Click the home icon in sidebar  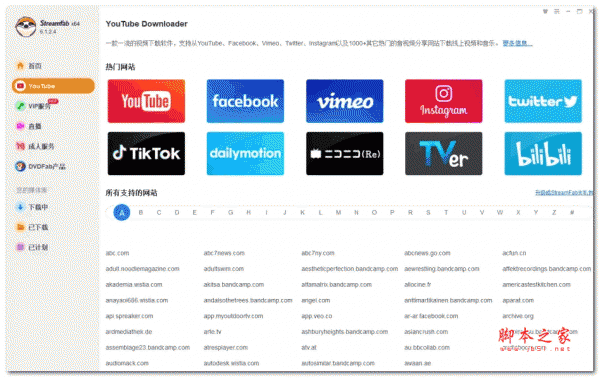point(20,66)
